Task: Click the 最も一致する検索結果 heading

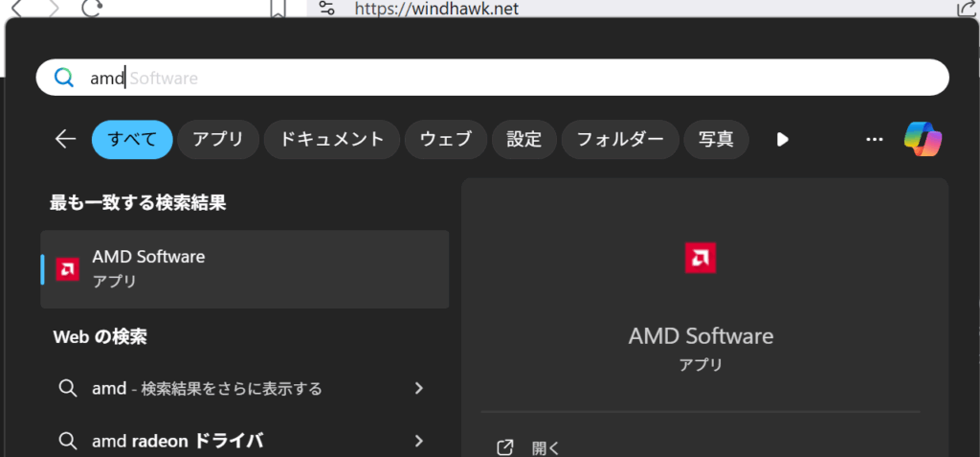Action: click(x=138, y=203)
